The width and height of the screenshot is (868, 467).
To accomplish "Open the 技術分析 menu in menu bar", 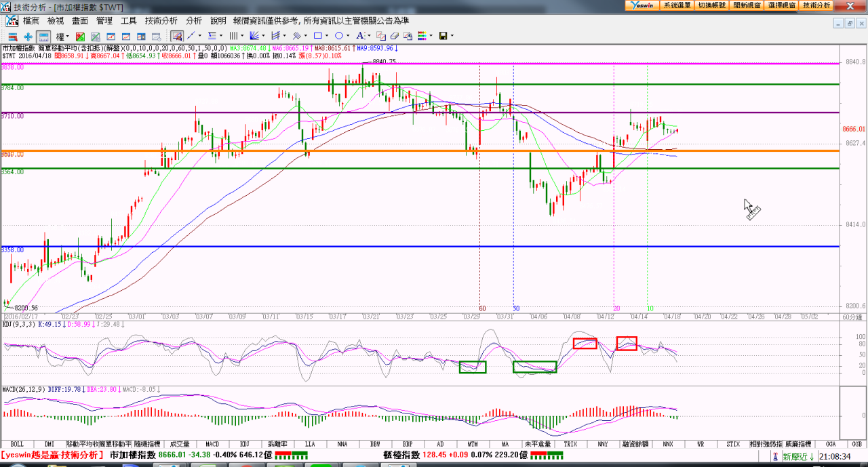I will pyautogui.click(x=161, y=21).
